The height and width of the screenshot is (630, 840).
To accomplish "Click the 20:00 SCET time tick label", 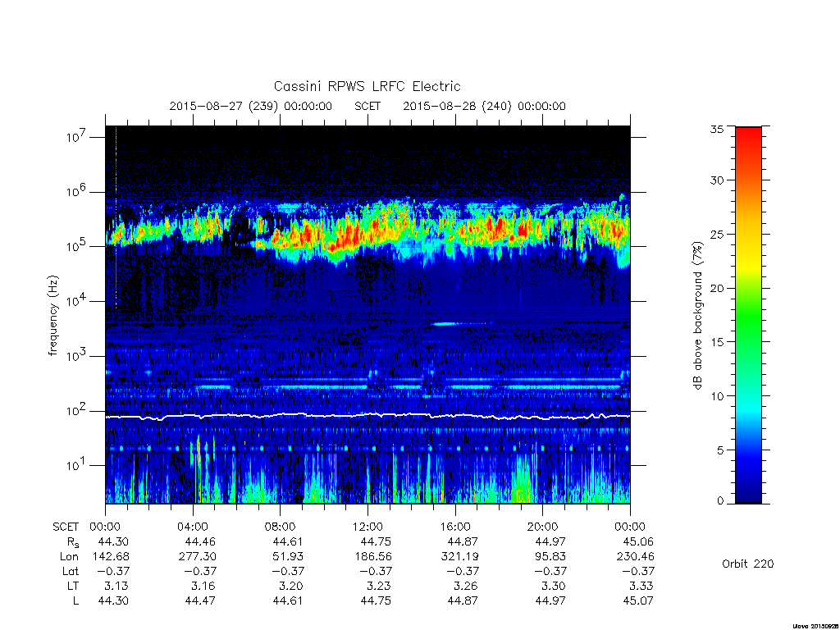I will coord(542,527).
